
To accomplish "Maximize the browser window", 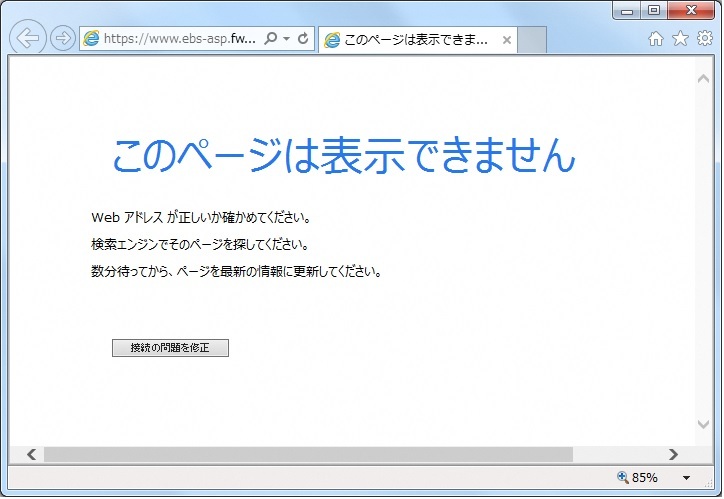I will 654,10.
